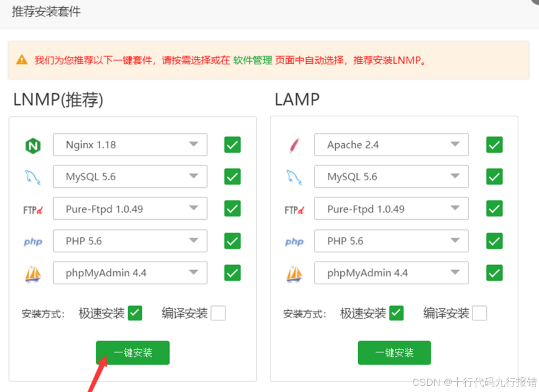Open Pure-Ftpd 1.0.49 dropdown in LAMP
The width and height of the screenshot is (539, 392).
(391, 209)
